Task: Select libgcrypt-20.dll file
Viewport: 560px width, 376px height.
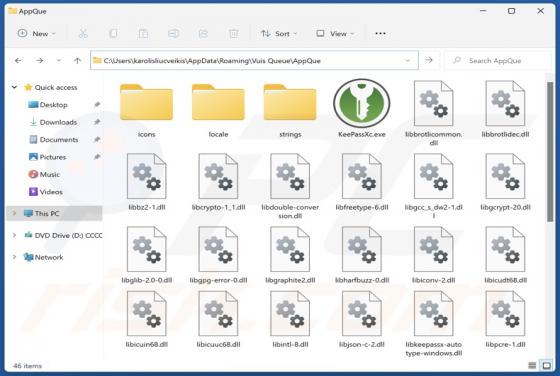Action: click(505, 182)
